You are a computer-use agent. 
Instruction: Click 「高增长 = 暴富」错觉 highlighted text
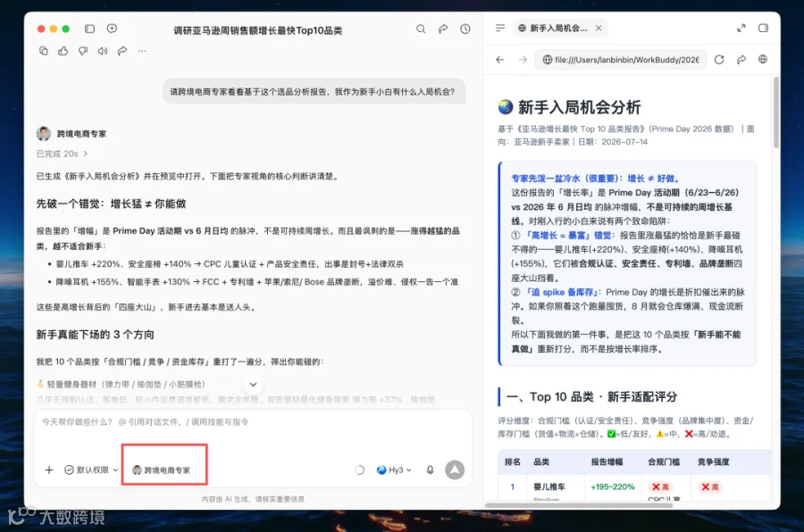point(568,236)
